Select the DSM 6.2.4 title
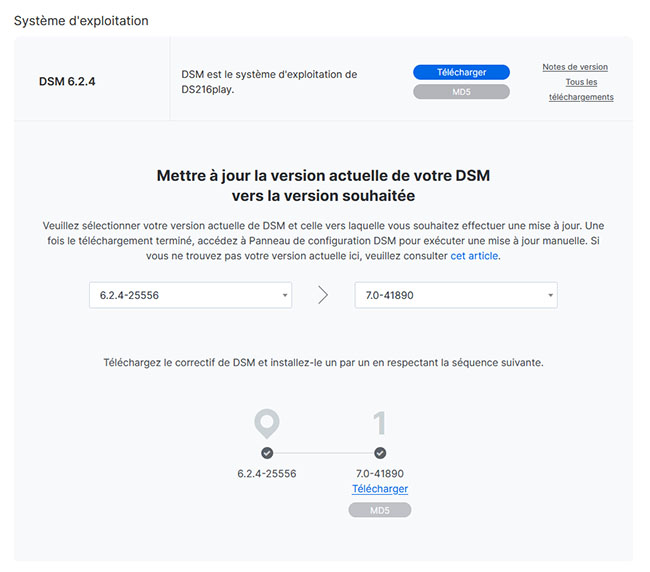Screen dimensions: 650x572 pos(68,81)
